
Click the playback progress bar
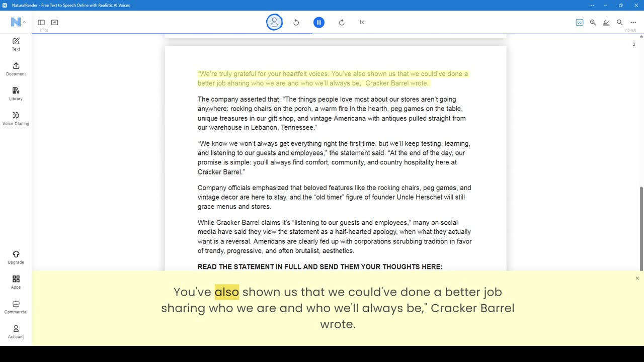click(x=338, y=34)
